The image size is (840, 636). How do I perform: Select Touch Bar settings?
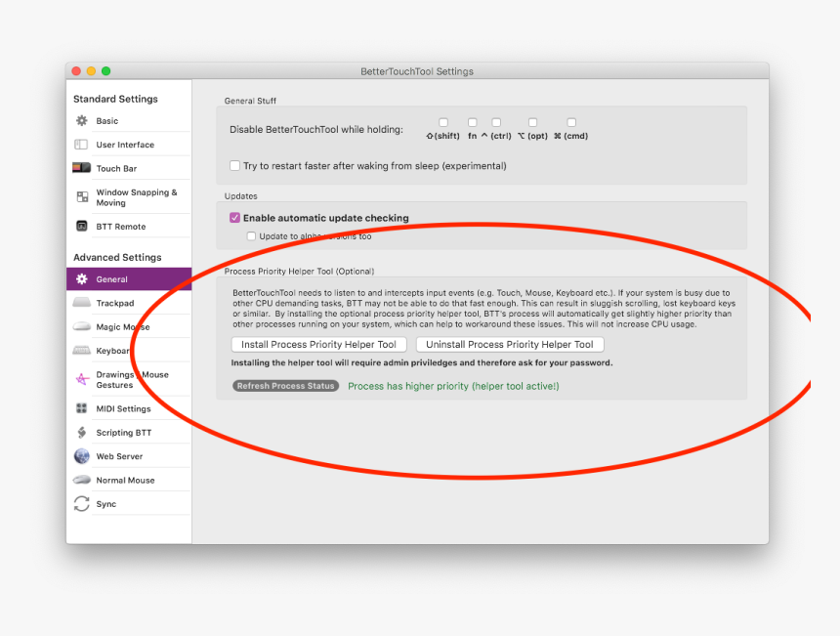pyautogui.click(x=129, y=168)
